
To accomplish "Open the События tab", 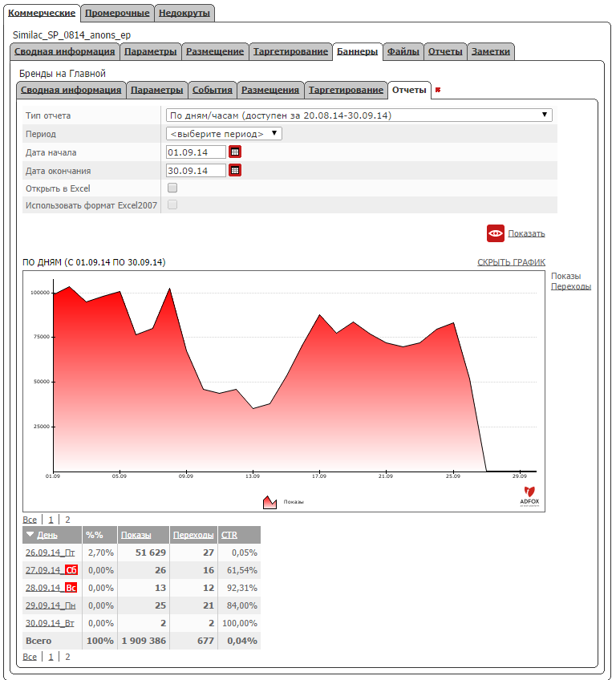I will 213,90.
